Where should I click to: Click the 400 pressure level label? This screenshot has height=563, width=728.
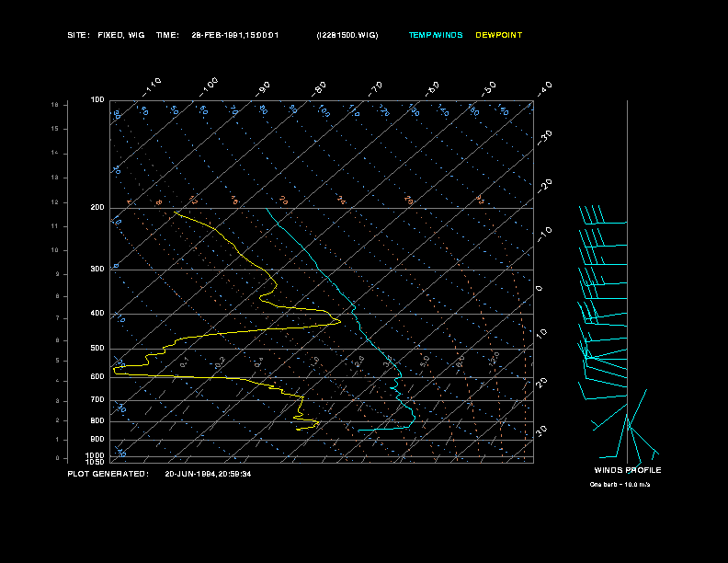click(97, 313)
